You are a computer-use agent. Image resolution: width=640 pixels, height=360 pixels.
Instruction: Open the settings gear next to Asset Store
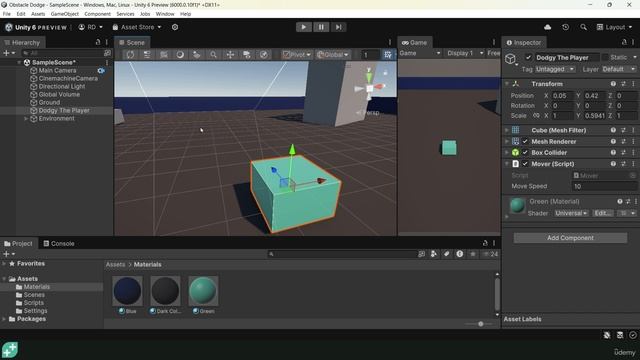[175, 27]
